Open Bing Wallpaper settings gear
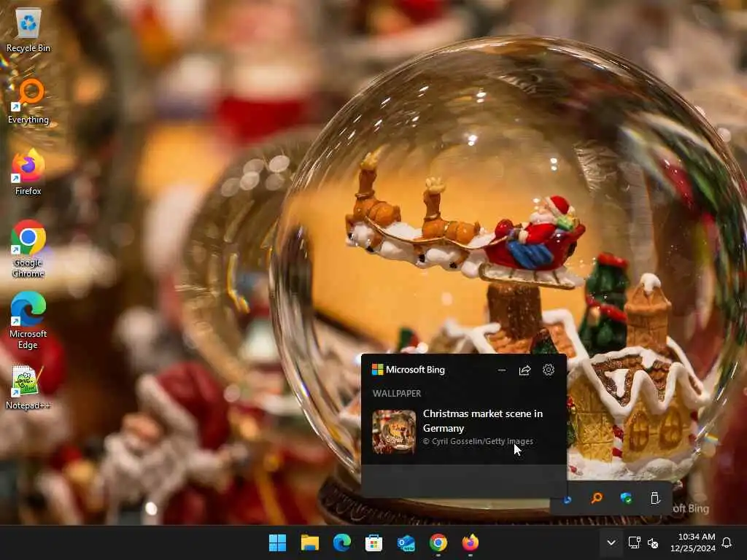The image size is (747, 560). coord(549,370)
